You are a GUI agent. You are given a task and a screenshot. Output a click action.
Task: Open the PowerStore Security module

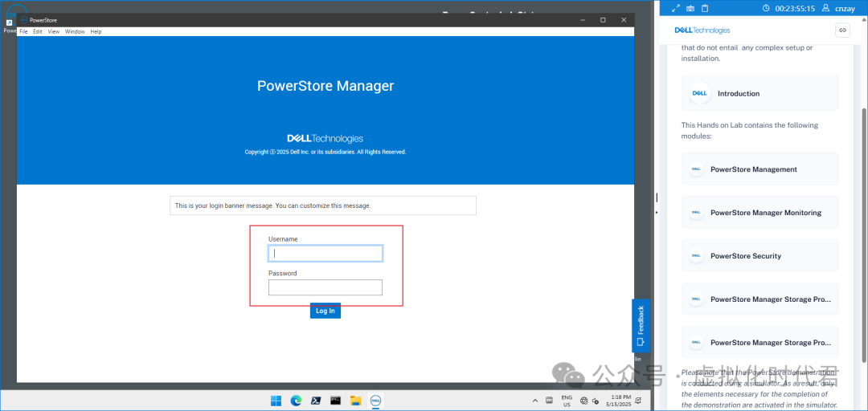(x=760, y=256)
